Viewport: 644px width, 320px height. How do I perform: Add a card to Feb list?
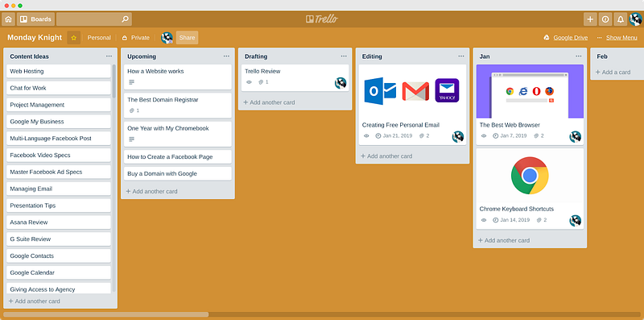point(613,73)
